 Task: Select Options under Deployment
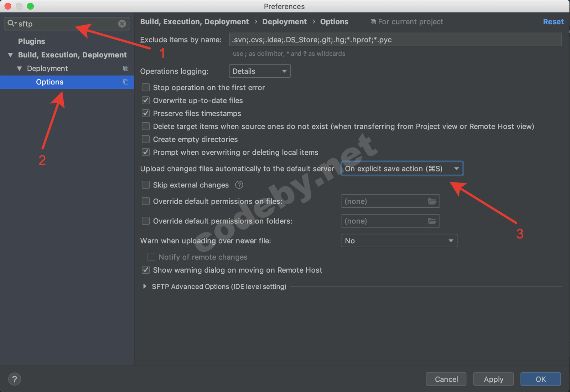tap(67, 82)
